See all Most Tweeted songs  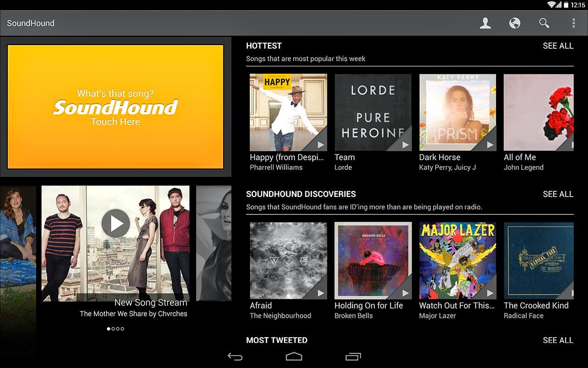click(x=558, y=340)
